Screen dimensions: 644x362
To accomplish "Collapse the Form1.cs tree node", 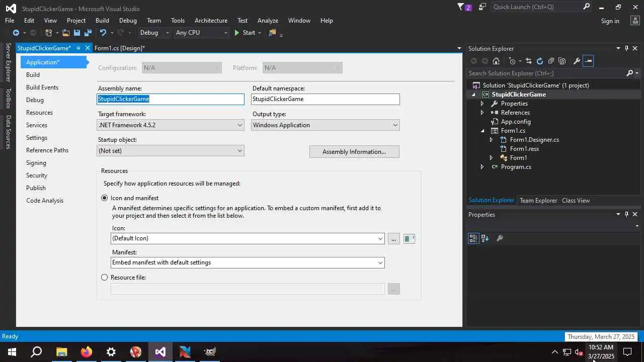I will click(x=482, y=131).
